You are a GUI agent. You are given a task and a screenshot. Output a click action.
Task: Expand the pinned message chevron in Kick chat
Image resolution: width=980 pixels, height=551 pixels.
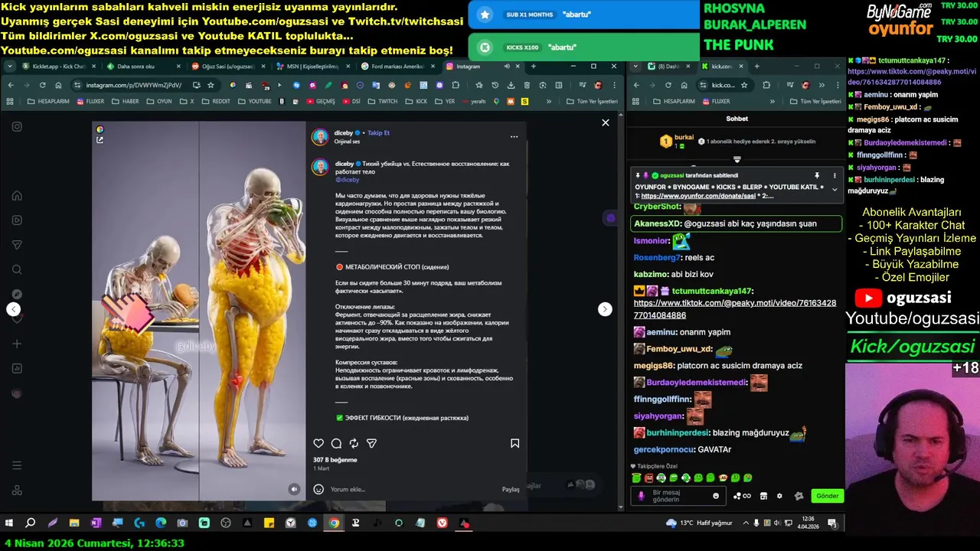835,190
